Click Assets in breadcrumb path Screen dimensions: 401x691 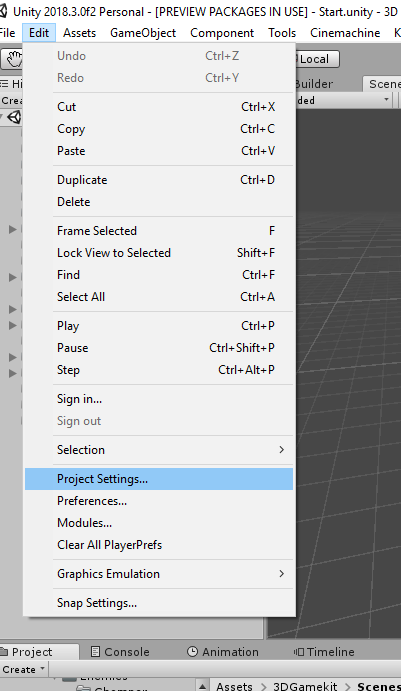(234, 686)
